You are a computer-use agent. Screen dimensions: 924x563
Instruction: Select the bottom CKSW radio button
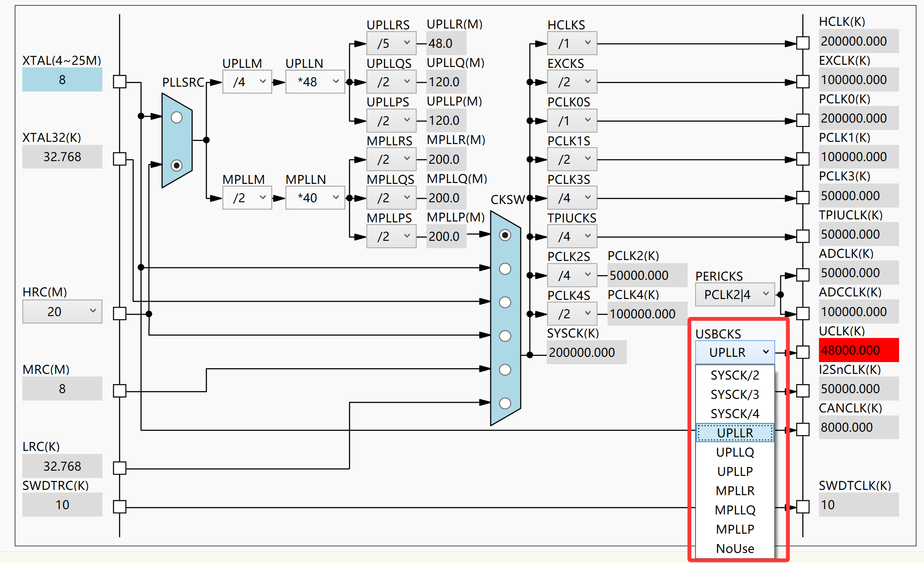tap(505, 403)
